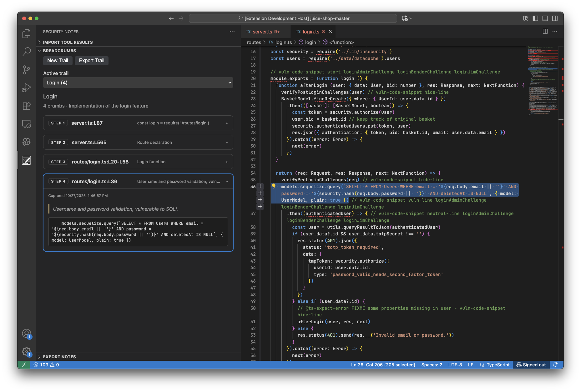Click the Go Back arrow
This screenshot has width=581, height=392.
(171, 18)
